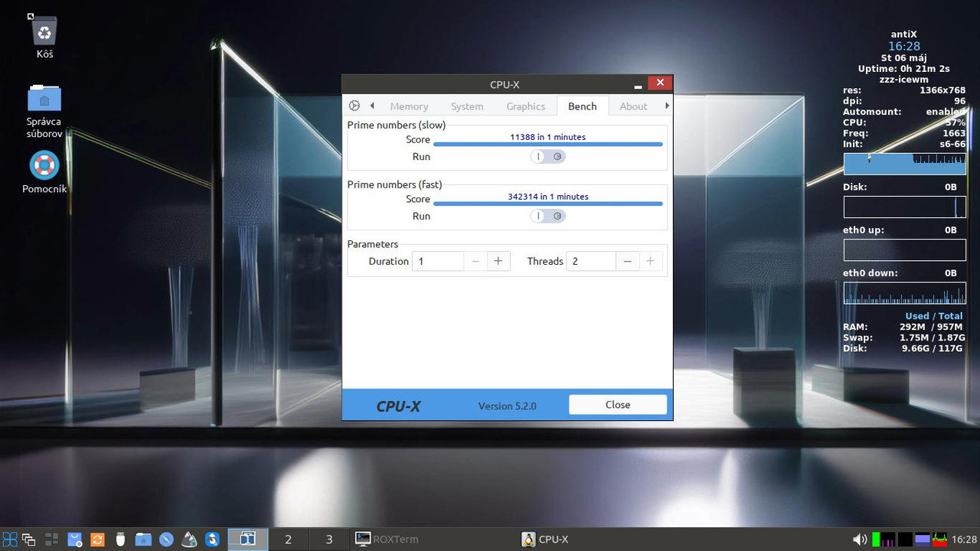980x551 pixels.
Task: Switch to the Graphics tab
Action: click(526, 106)
